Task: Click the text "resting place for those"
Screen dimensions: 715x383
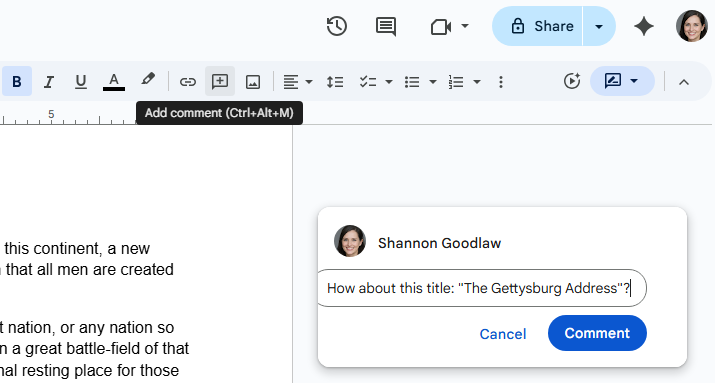Action: (x=100, y=370)
